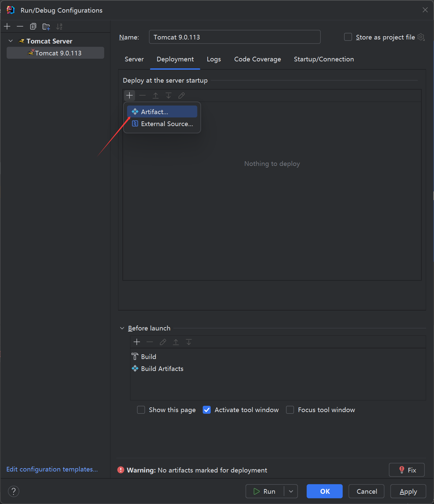This screenshot has height=504, width=434.
Task: Open Store as project file gear settings
Action: tap(421, 37)
